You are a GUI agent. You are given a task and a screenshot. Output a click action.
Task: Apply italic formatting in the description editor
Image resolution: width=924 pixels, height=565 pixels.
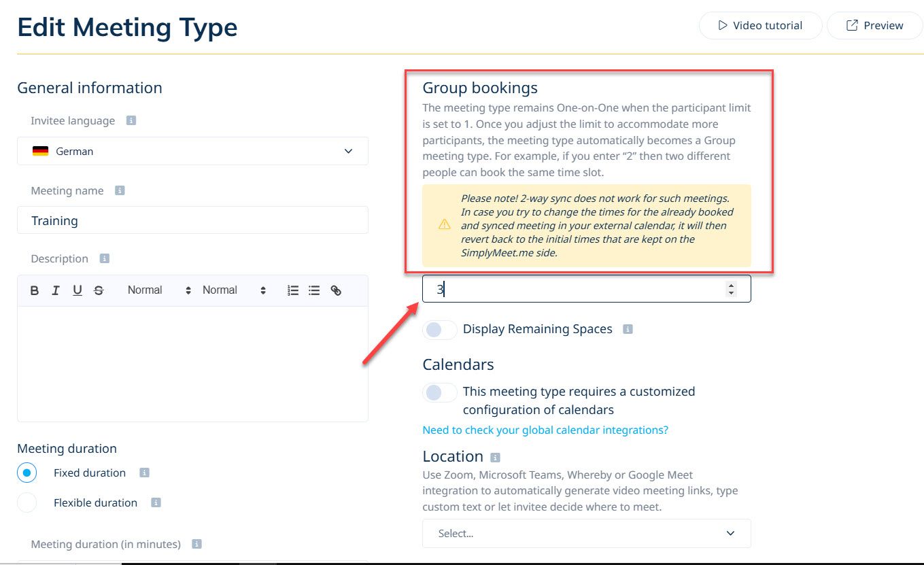click(56, 290)
